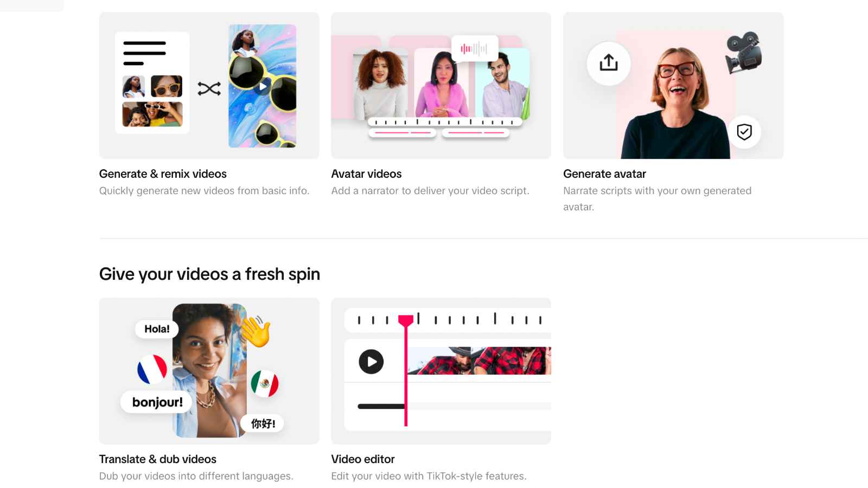Open Translate & dub videos title
The height and width of the screenshot is (488, 868).
[158, 459]
